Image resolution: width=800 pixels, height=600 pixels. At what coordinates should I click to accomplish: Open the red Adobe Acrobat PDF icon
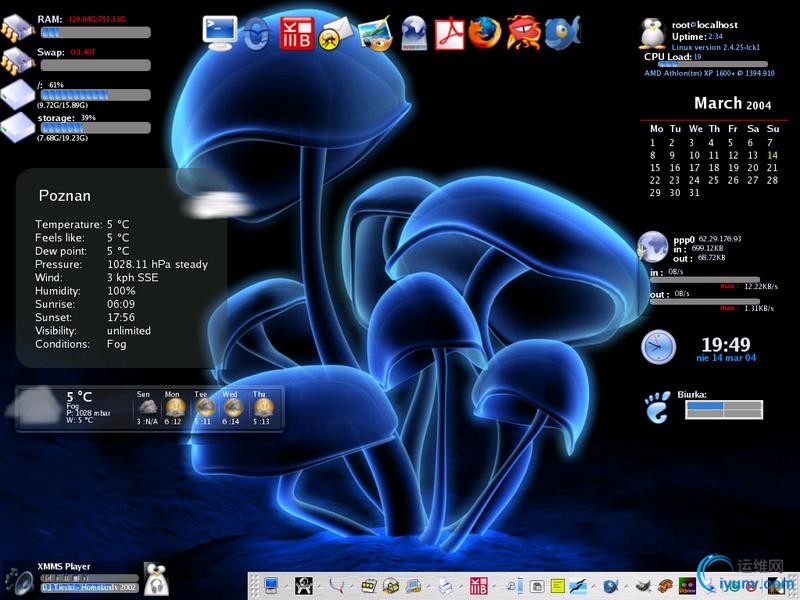pos(450,34)
